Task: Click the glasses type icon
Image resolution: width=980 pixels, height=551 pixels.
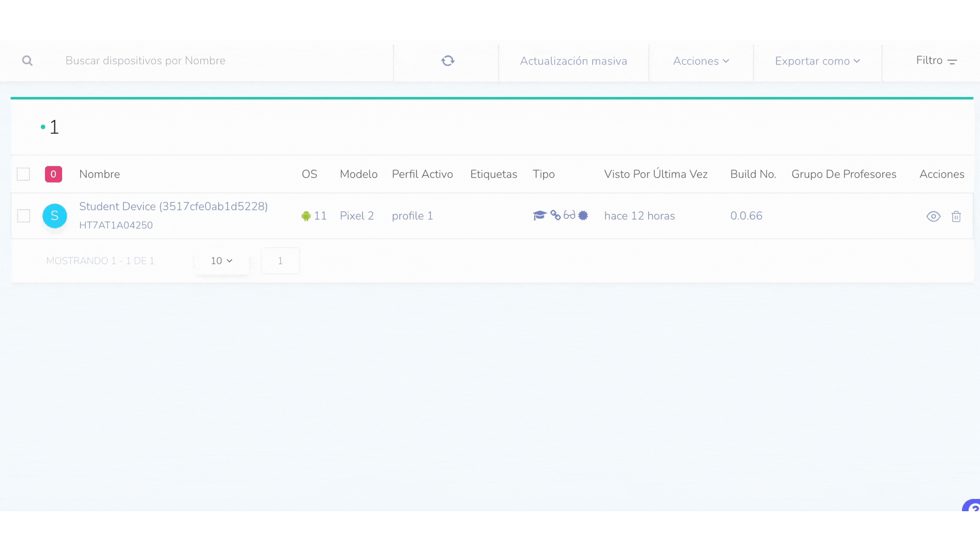Action: point(569,215)
